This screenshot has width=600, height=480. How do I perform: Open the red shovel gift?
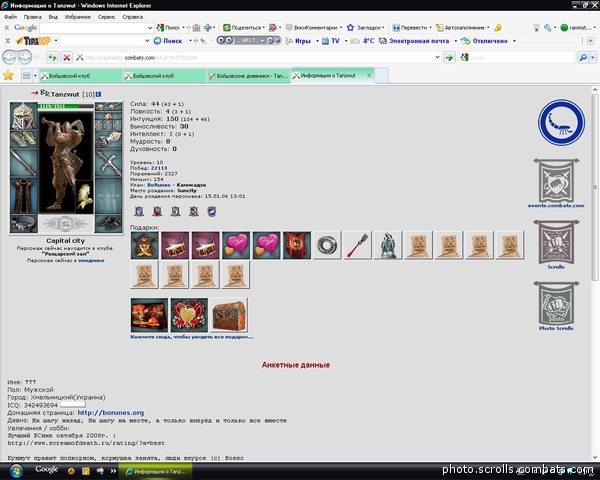click(358, 245)
